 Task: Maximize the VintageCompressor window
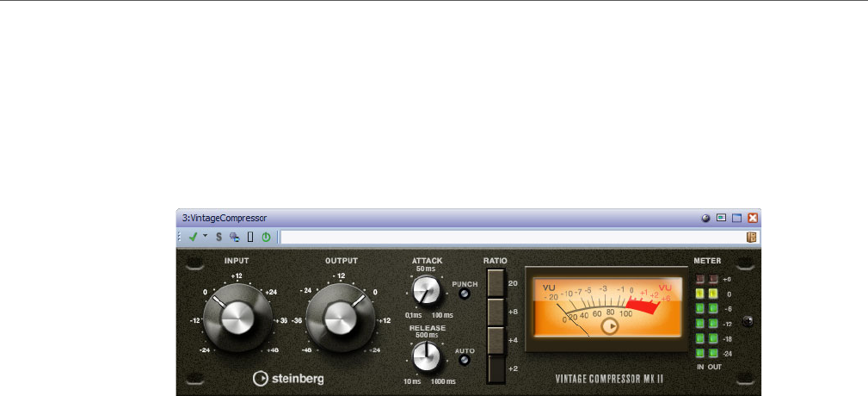click(736, 218)
